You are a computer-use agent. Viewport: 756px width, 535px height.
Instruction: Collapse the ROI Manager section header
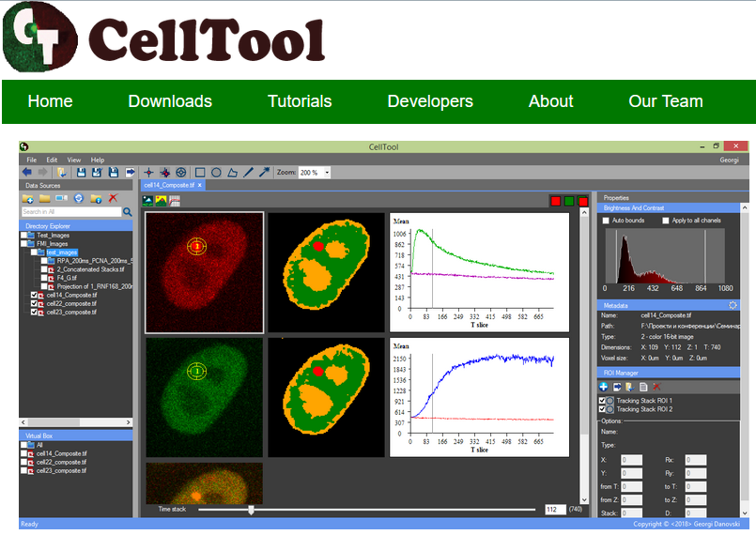click(668, 373)
